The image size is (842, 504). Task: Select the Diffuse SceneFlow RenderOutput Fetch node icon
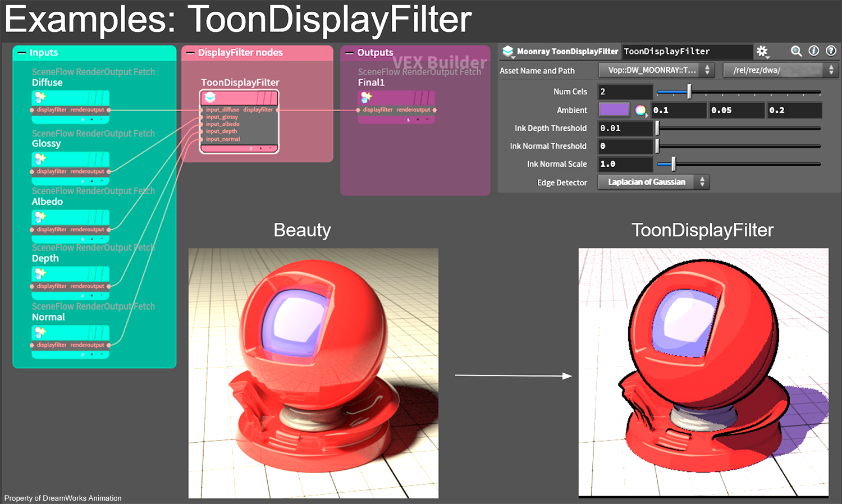(x=40, y=97)
